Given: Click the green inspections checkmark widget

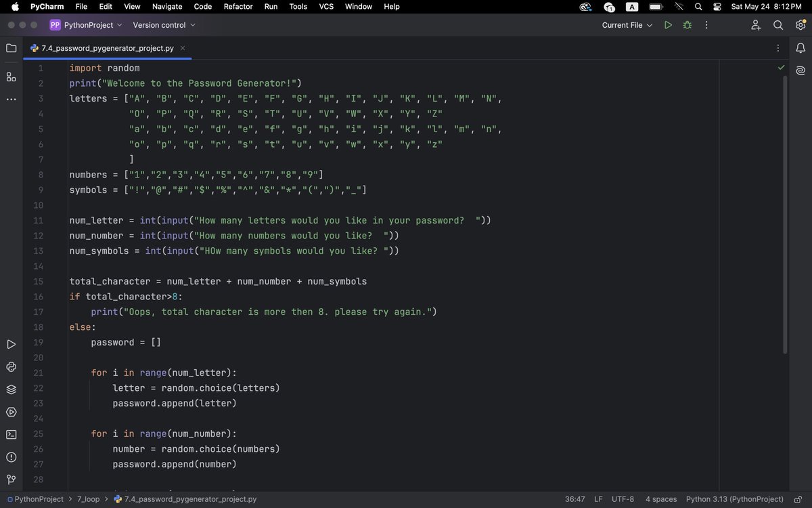Looking at the screenshot, I should 781,68.
